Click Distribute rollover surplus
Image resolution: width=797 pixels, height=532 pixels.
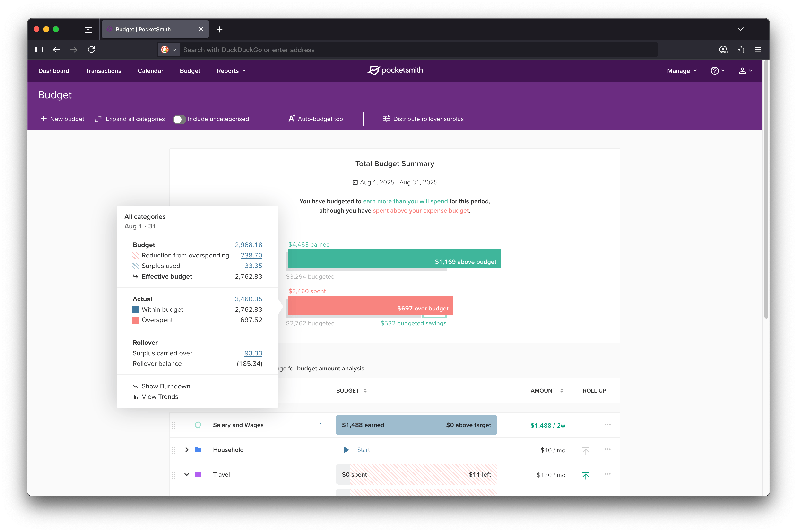pyautogui.click(x=423, y=119)
